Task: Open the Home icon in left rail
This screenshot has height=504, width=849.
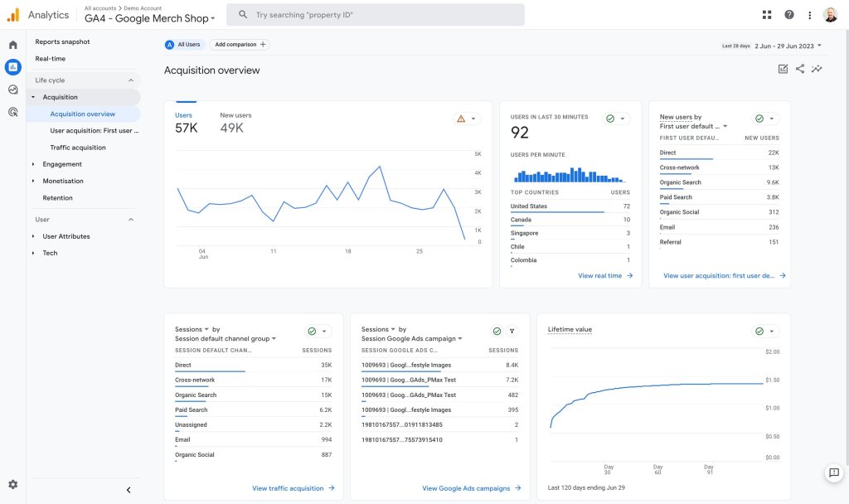Action: tap(13, 45)
